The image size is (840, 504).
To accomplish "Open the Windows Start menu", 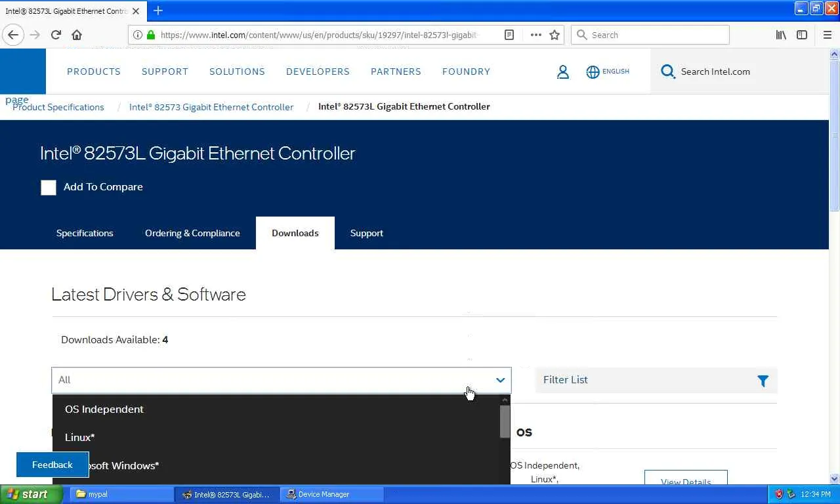I will pos(31,494).
